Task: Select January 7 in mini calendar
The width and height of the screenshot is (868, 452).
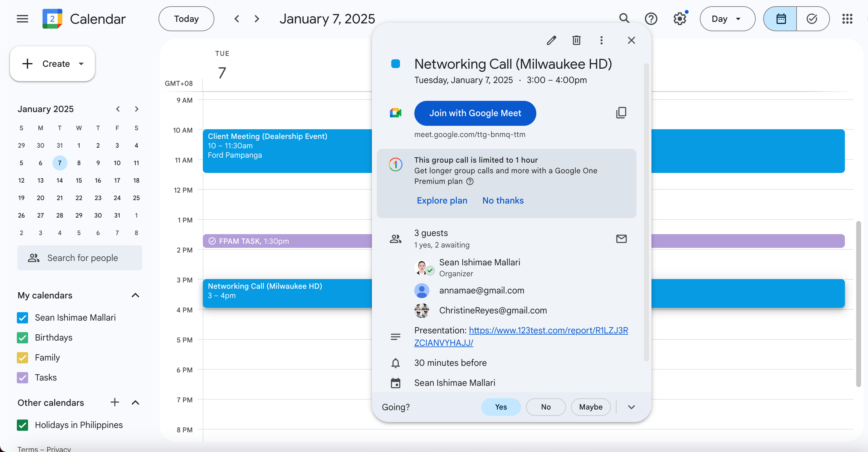Action: pyautogui.click(x=60, y=163)
